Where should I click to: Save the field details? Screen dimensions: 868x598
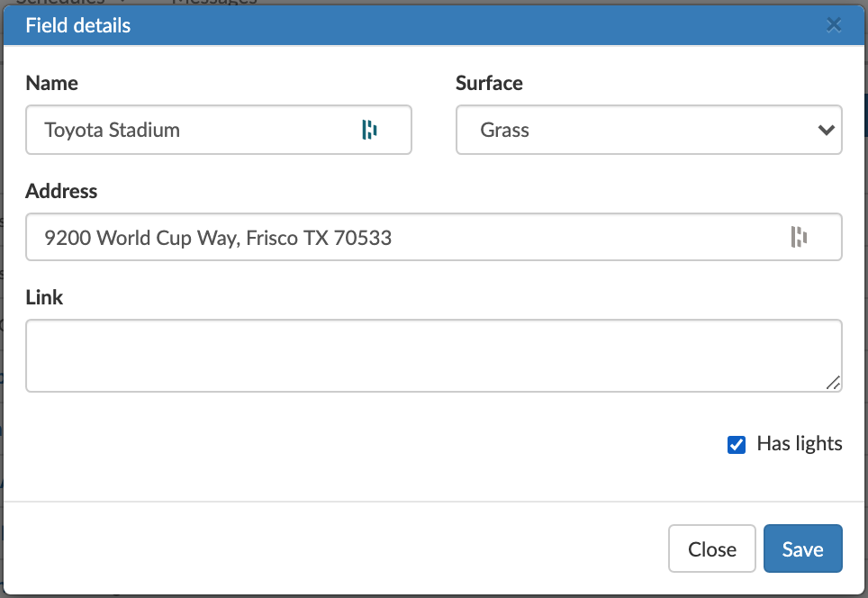(802, 548)
